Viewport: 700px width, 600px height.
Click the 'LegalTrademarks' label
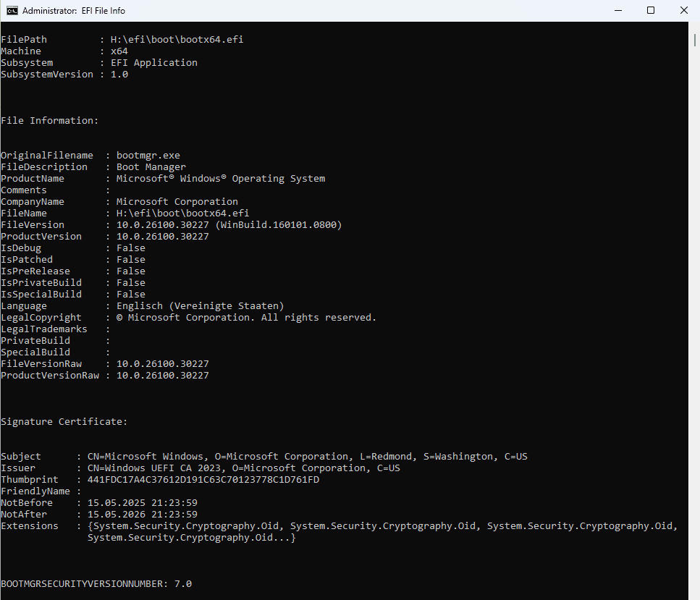(x=43, y=329)
